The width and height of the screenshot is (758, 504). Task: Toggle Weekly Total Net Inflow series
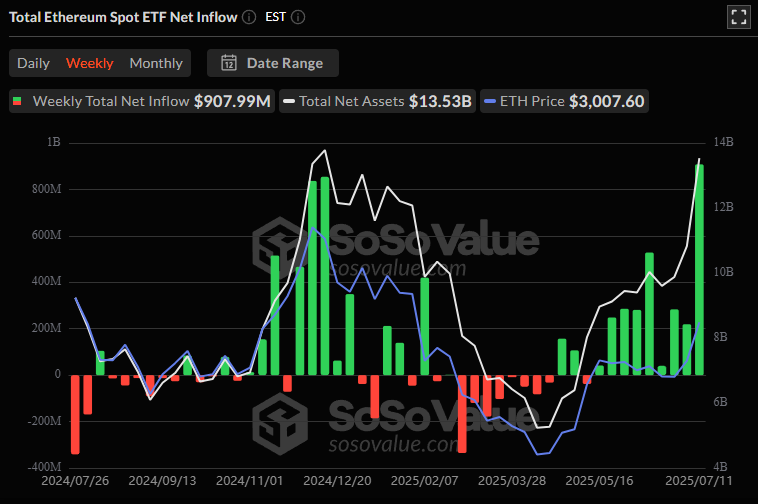[142, 101]
